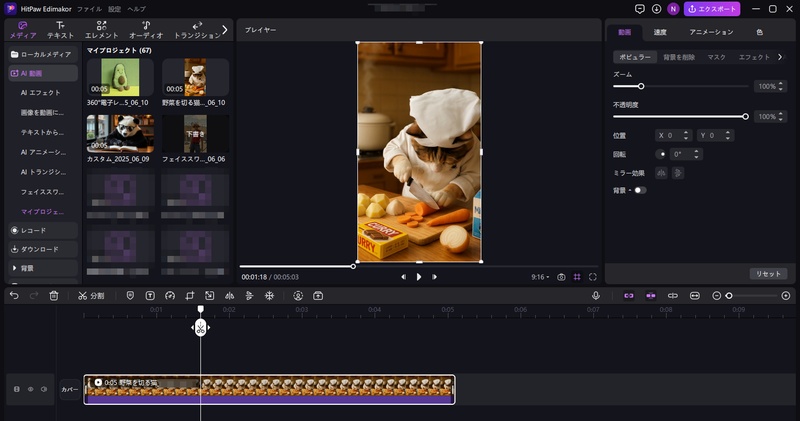This screenshot has width=800, height=421.
Task: Click the 分割 (split) scissors tool
Action: pos(90,296)
